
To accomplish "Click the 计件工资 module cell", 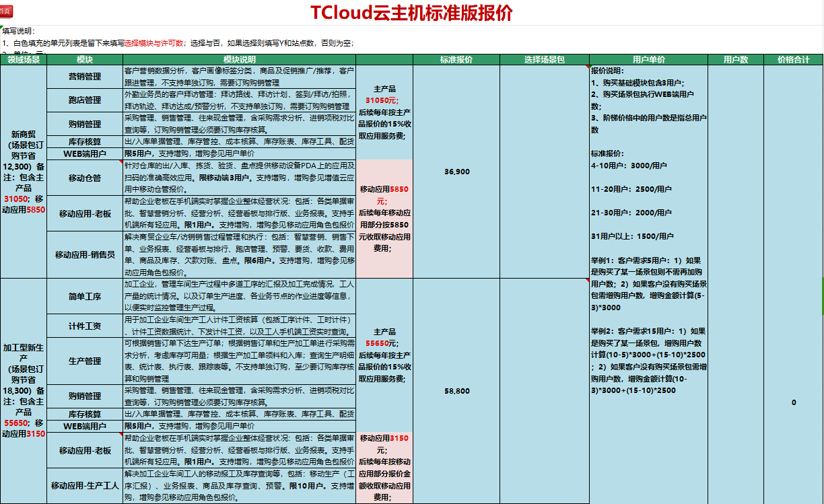I will tap(85, 326).
